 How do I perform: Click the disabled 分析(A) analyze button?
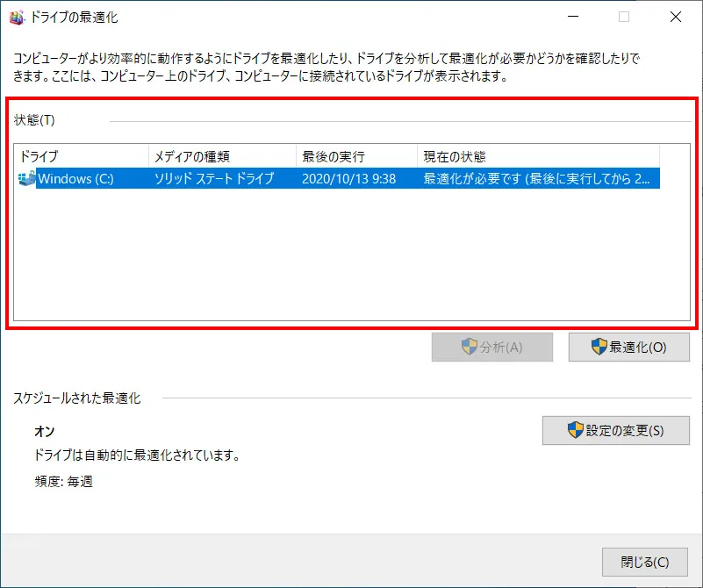(492, 347)
